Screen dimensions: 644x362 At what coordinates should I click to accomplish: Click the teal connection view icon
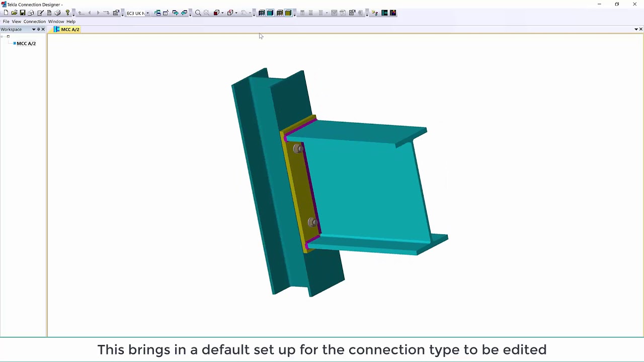pos(384,13)
